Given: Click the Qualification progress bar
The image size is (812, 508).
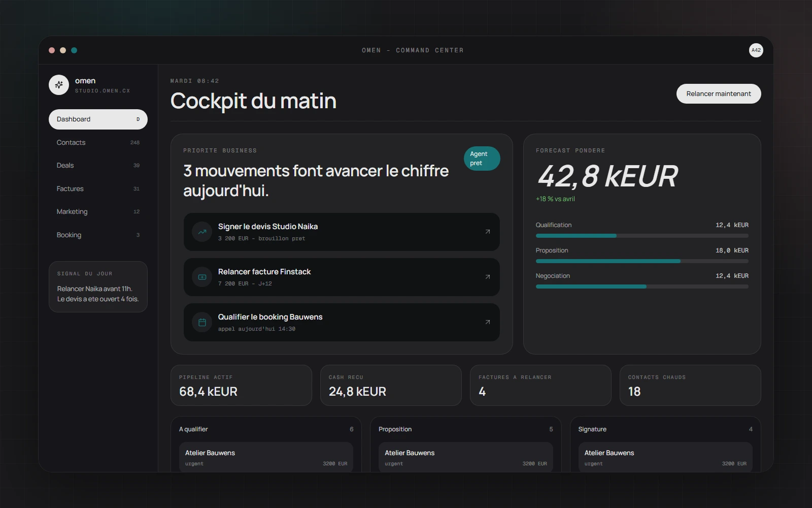Looking at the screenshot, I should click(642, 236).
